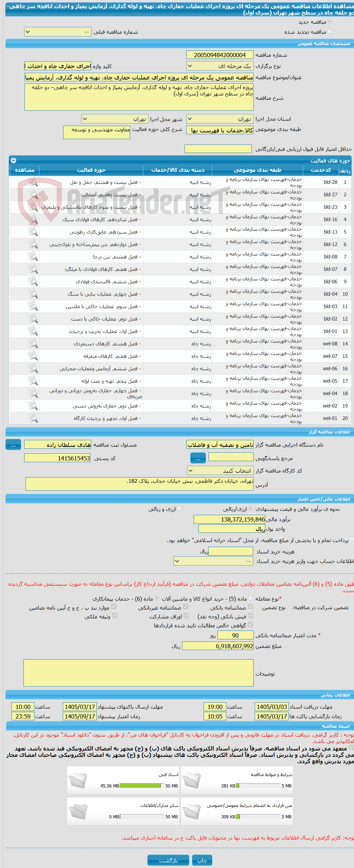354x868 pixels.
Task: Open view icon for row bld-13
Action: (33, 232)
